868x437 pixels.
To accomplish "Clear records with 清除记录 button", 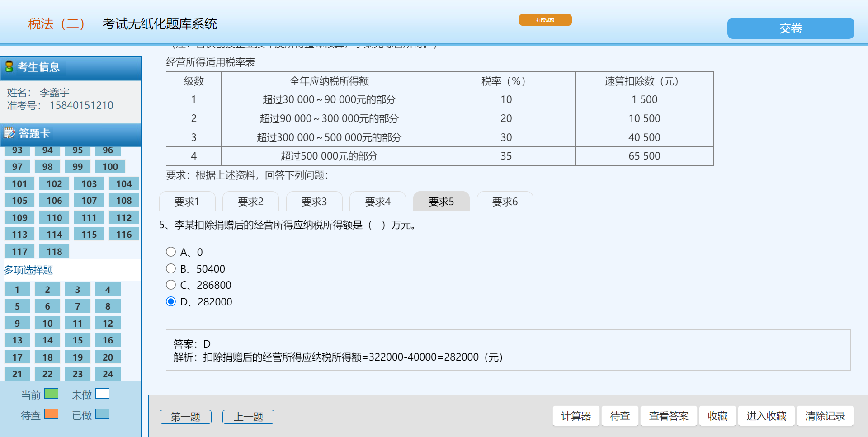I will 825,416.
